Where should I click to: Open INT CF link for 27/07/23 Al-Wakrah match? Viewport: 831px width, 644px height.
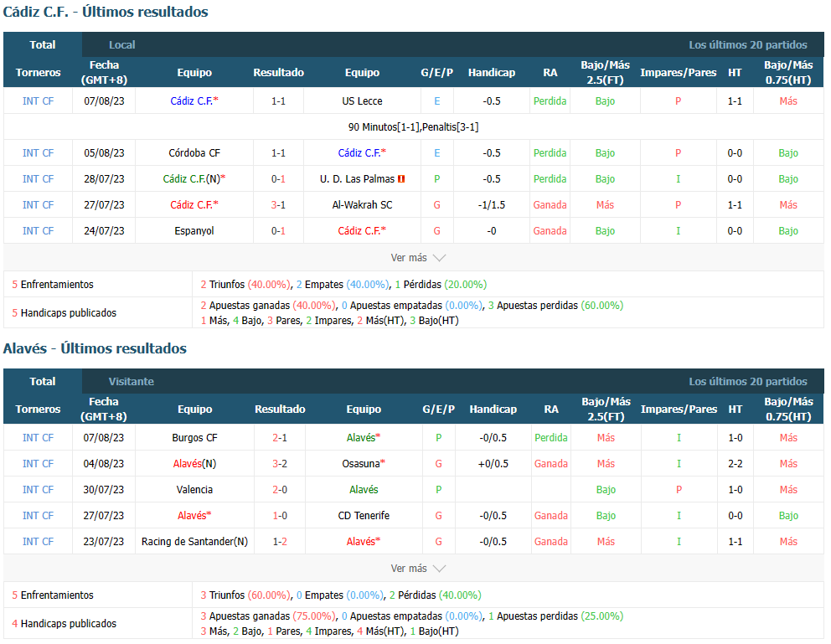[x=39, y=205]
